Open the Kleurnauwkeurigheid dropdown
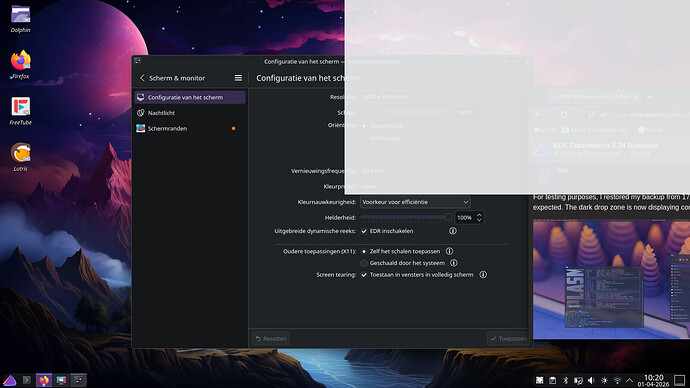The width and height of the screenshot is (690, 388). [415, 202]
